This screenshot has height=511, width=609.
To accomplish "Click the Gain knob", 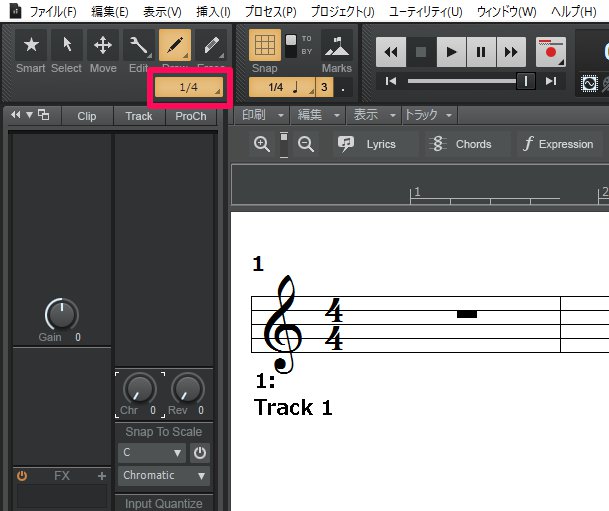I will (62, 314).
